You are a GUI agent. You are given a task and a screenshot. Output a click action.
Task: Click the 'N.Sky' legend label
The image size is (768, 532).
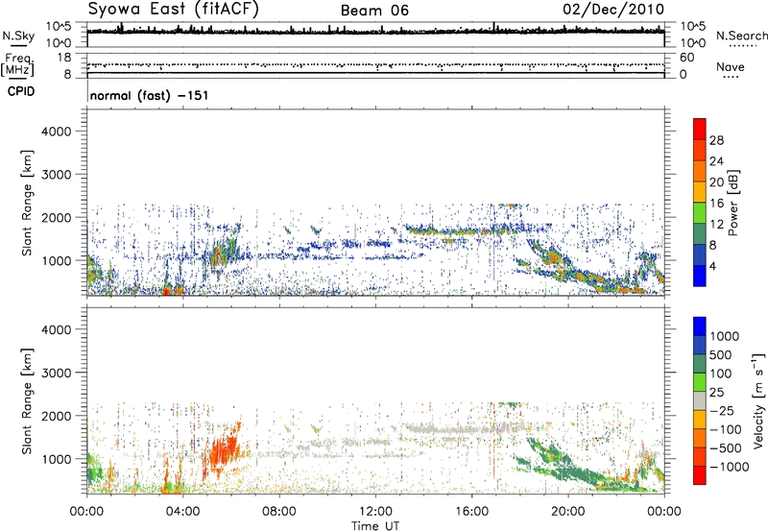pyautogui.click(x=18, y=36)
